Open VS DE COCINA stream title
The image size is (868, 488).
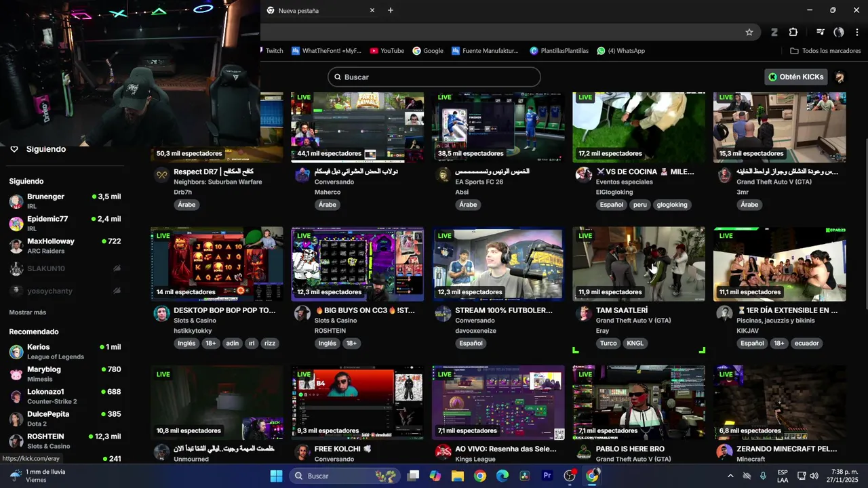[645, 171]
